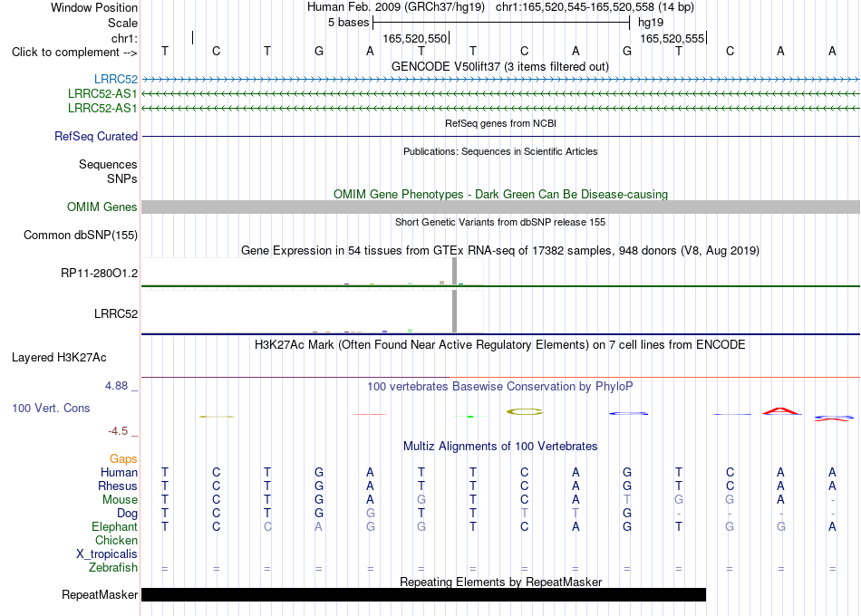The image size is (861, 616).
Task: Click the Mouse alignment row label
Action: click(x=120, y=500)
